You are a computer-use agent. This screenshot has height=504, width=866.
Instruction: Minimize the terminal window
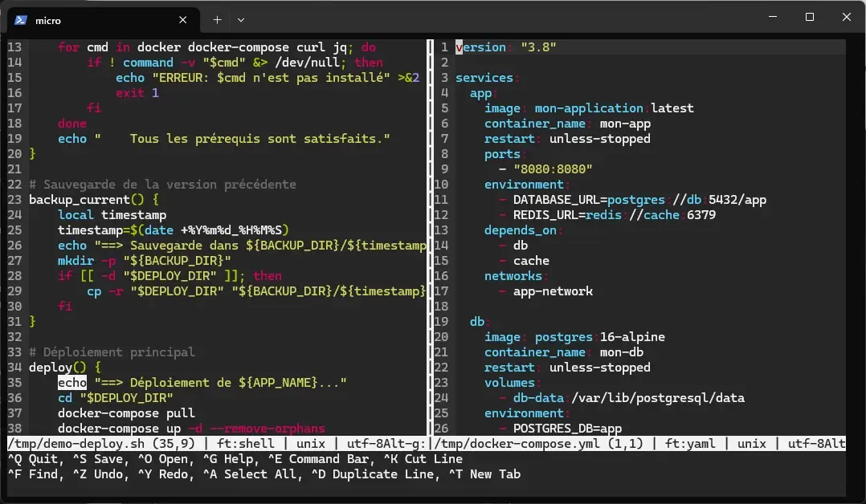[772, 17]
